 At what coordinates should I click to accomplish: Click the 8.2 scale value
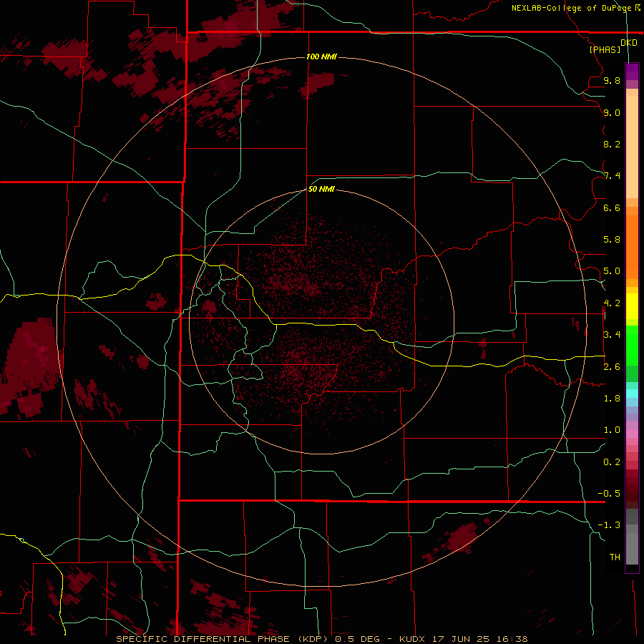(x=612, y=145)
